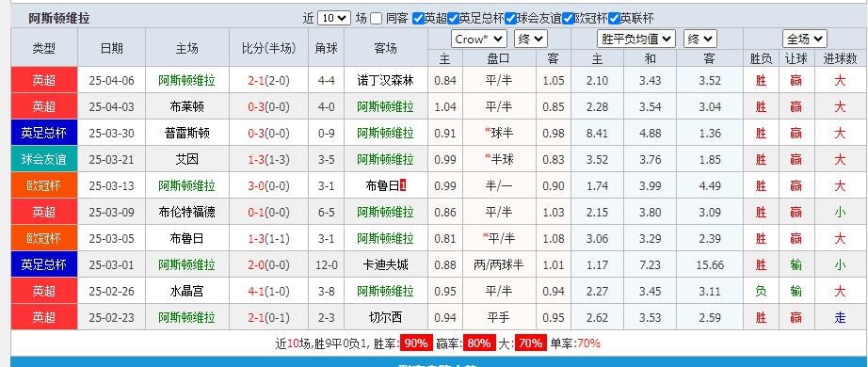Click the 日期 column header
868x367 pixels.
(x=111, y=48)
